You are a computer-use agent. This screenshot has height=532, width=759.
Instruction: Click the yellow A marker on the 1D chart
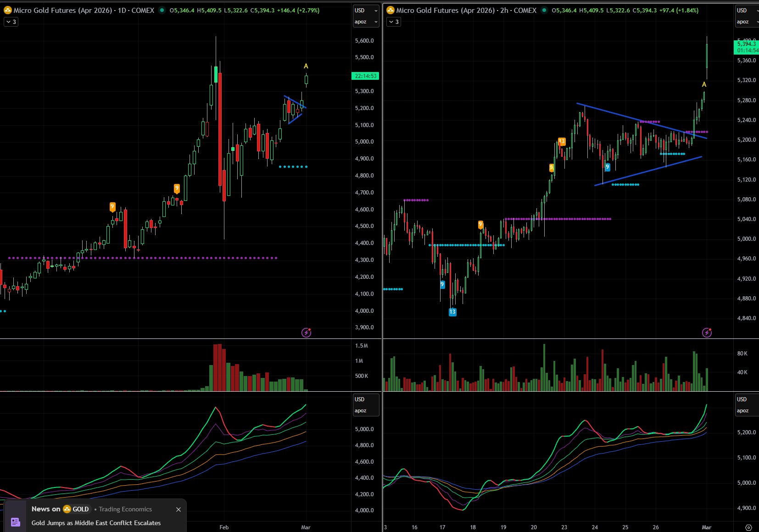pos(306,66)
